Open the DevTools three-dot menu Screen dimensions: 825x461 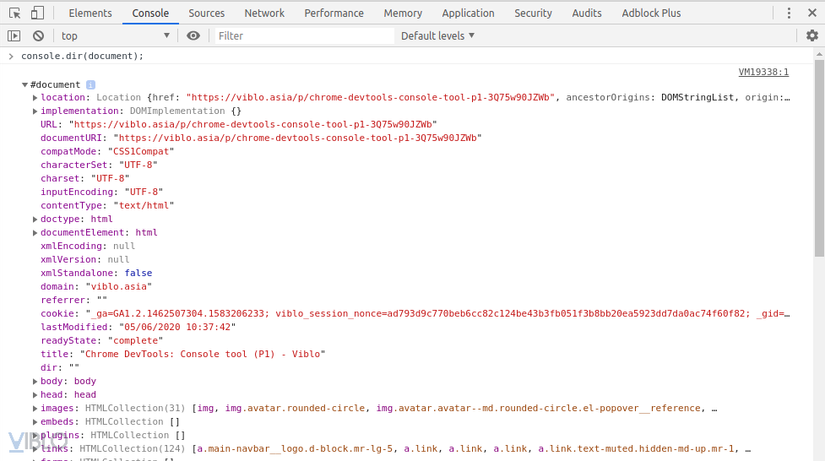pos(789,13)
